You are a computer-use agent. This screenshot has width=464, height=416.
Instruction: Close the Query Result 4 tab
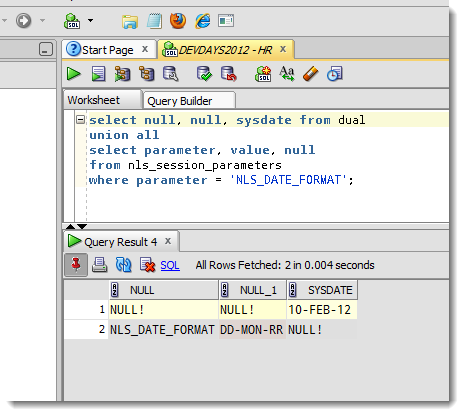click(x=168, y=241)
